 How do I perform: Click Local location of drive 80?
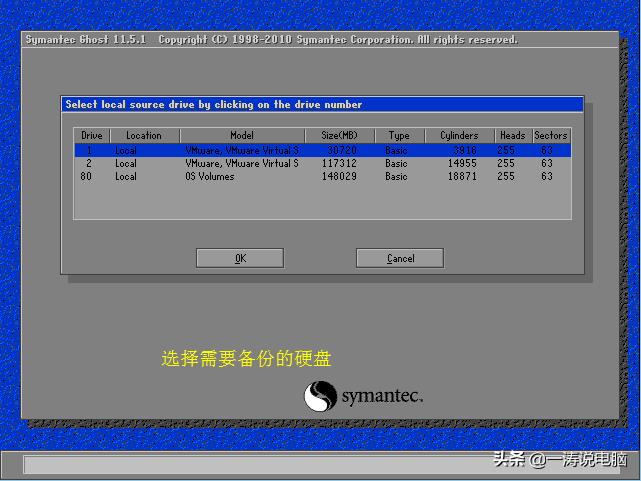click(x=126, y=176)
